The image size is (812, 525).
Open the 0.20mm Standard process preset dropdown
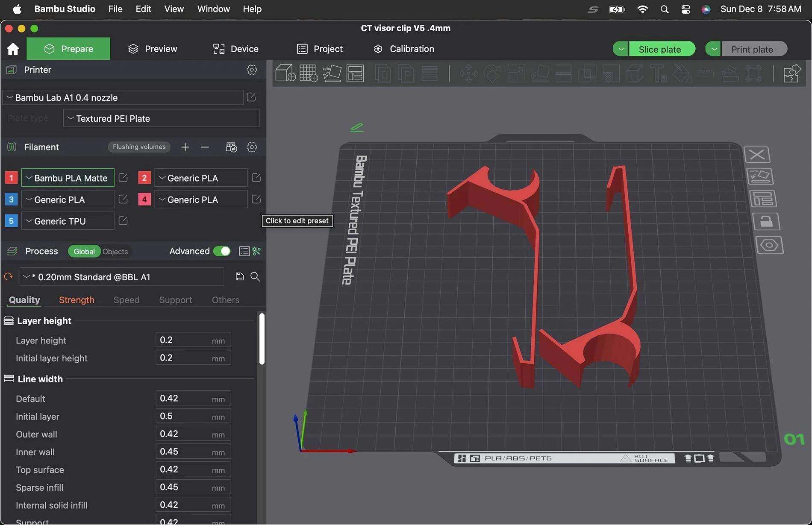click(121, 277)
